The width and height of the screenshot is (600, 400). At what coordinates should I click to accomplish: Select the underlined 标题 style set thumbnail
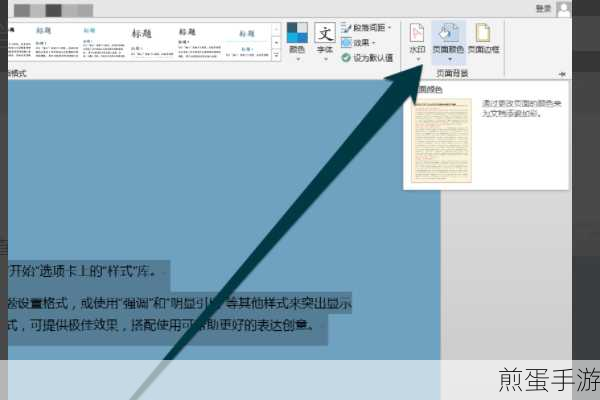(247, 42)
